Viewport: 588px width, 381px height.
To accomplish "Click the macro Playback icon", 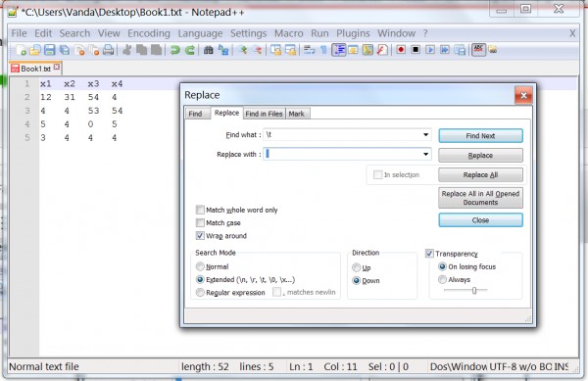I will point(430,50).
